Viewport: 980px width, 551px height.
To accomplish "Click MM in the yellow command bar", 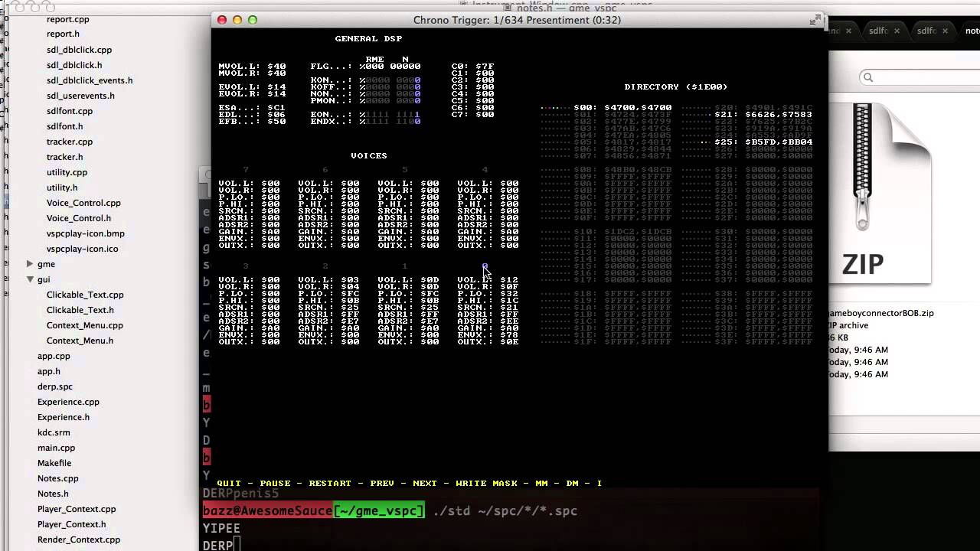I will 541,484.
